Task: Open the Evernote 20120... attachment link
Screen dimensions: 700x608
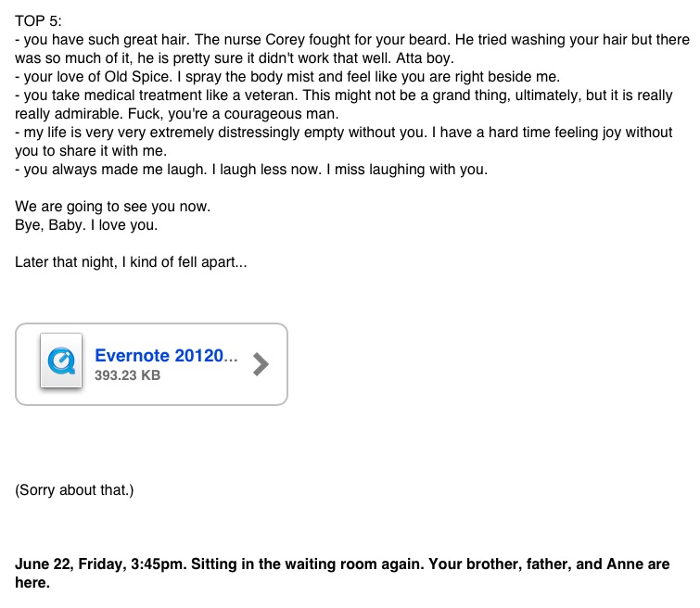Action: (166, 356)
